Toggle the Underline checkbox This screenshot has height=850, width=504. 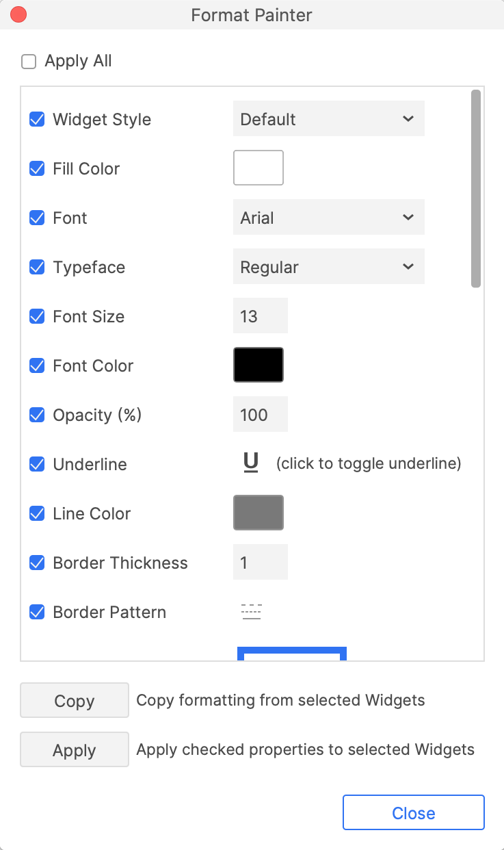(x=36, y=464)
